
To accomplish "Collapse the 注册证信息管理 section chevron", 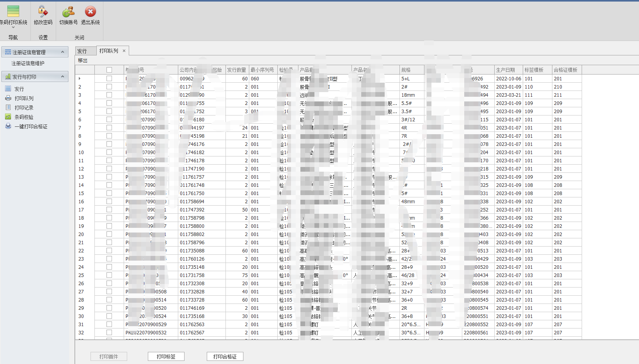I will (62, 52).
